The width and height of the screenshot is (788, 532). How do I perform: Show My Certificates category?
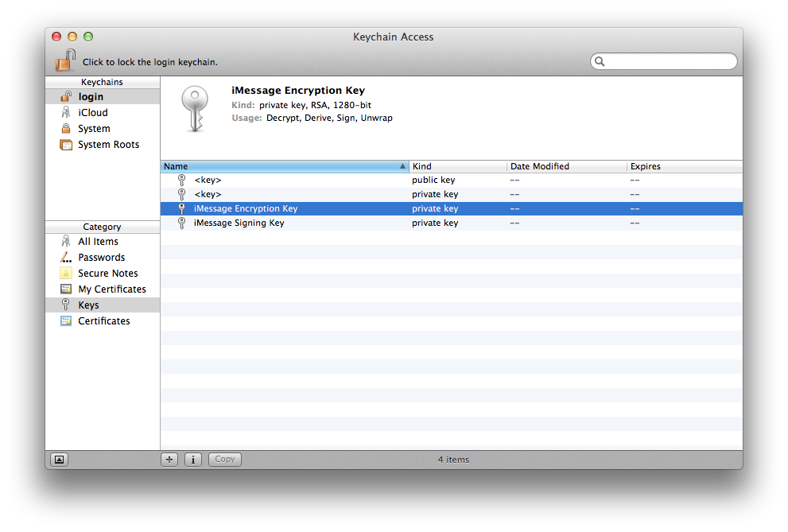pos(103,289)
